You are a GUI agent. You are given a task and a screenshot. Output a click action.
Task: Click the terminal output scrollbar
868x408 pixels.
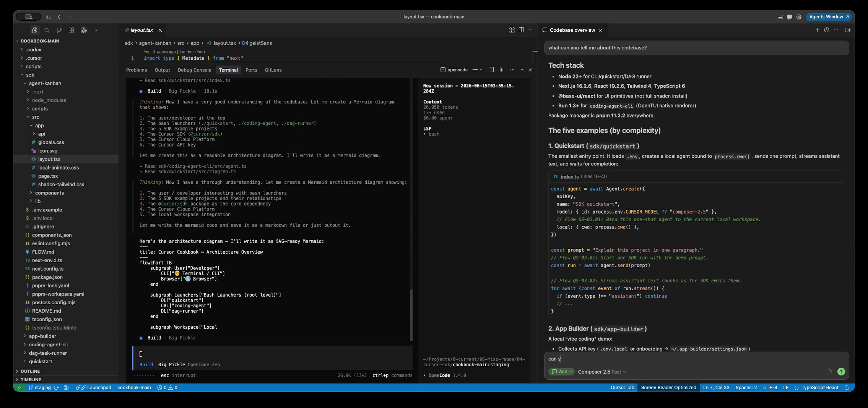click(x=411, y=315)
